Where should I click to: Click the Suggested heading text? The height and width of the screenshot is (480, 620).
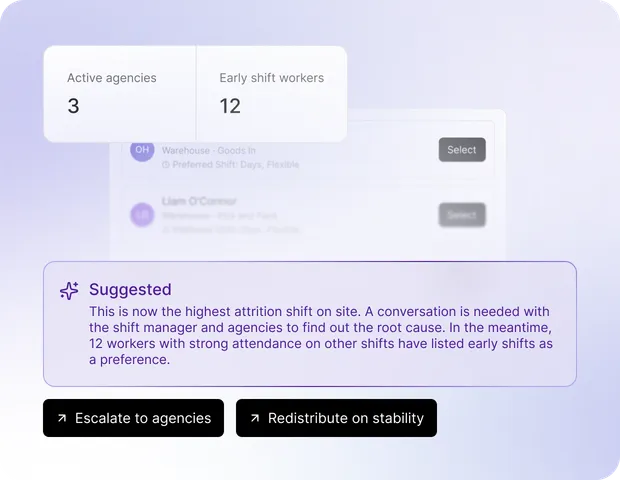click(130, 289)
